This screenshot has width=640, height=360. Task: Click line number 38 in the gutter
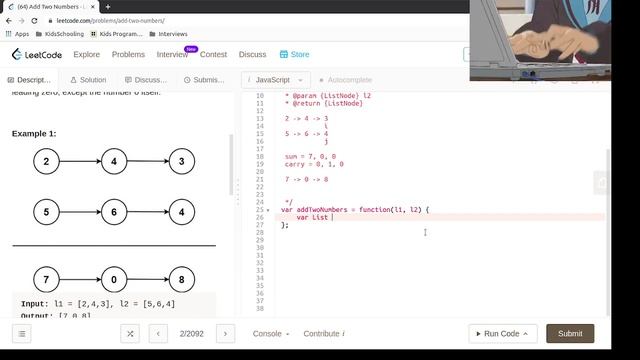260,309
